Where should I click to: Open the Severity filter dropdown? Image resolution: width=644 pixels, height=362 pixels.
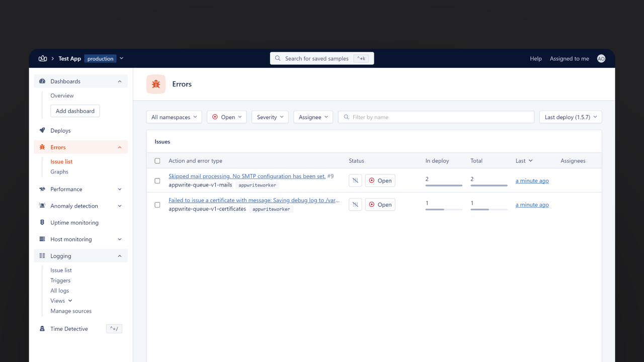pyautogui.click(x=270, y=117)
